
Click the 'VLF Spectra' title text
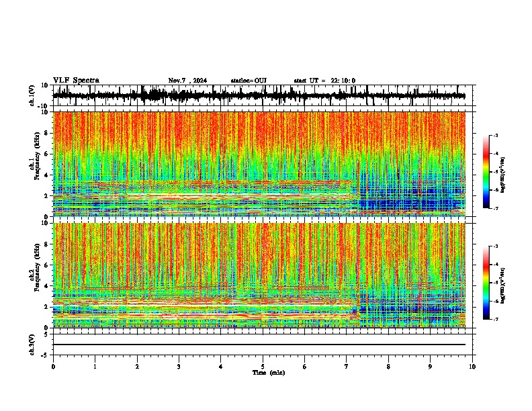[76, 81]
